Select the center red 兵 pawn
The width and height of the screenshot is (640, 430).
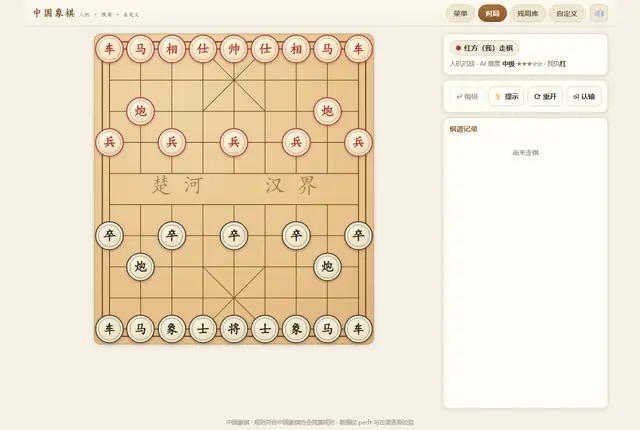(x=234, y=142)
